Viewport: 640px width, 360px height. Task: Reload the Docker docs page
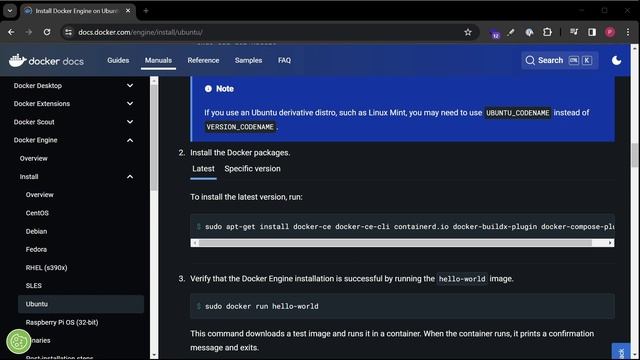point(47,32)
